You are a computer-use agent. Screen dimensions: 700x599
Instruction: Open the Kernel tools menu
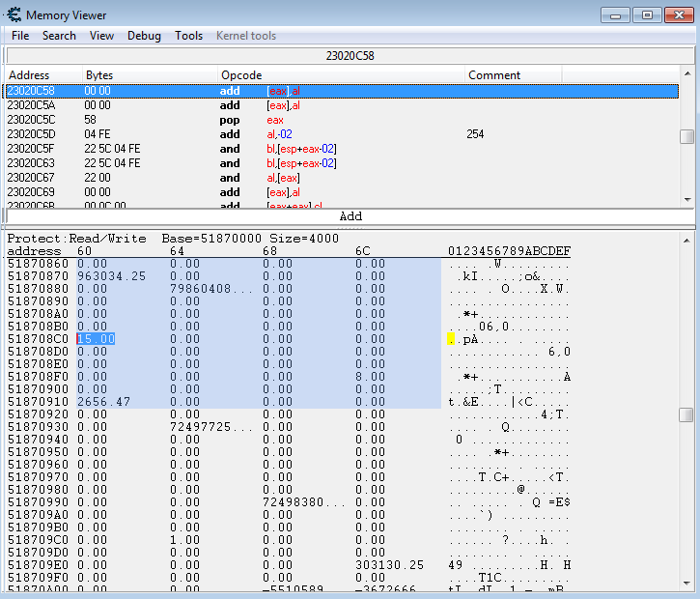pyautogui.click(x=245, y=36)
